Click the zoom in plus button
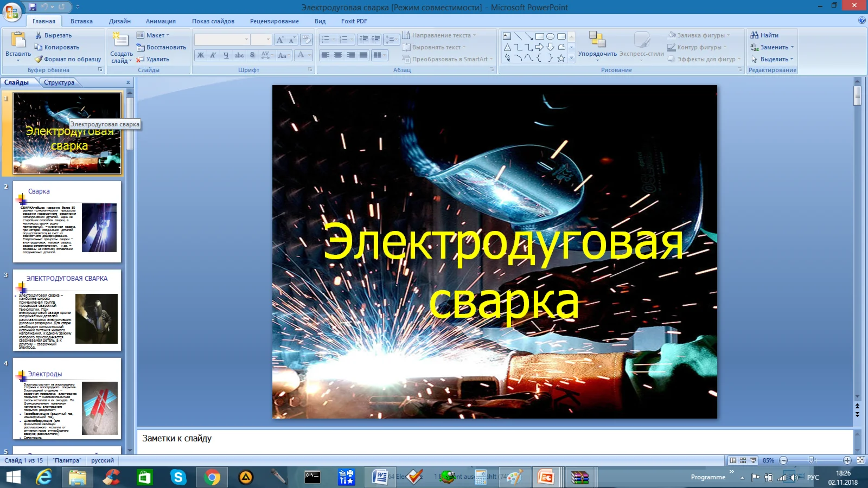This screenshot has width=868, height=488. coord(847,460)
